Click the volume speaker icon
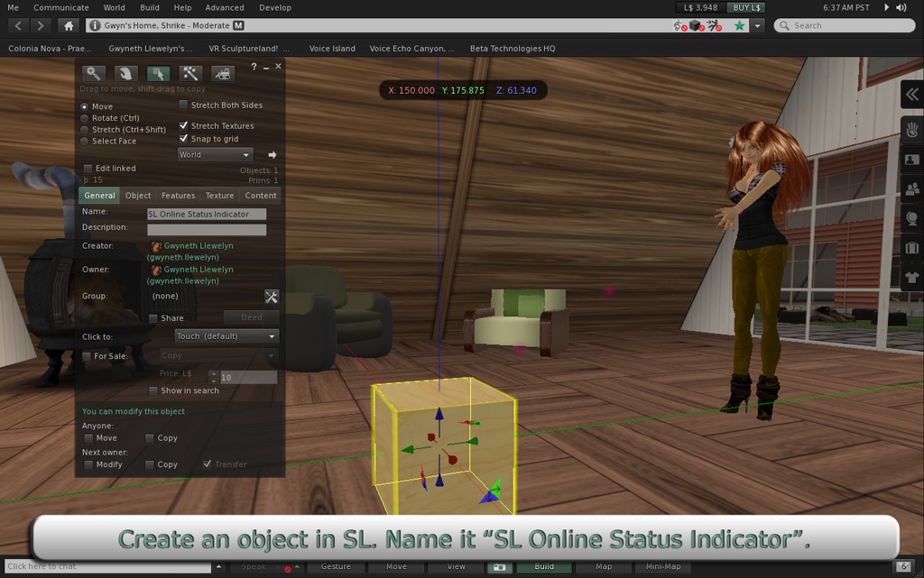Viewport: 924px width, 578px height. point(901,7)
